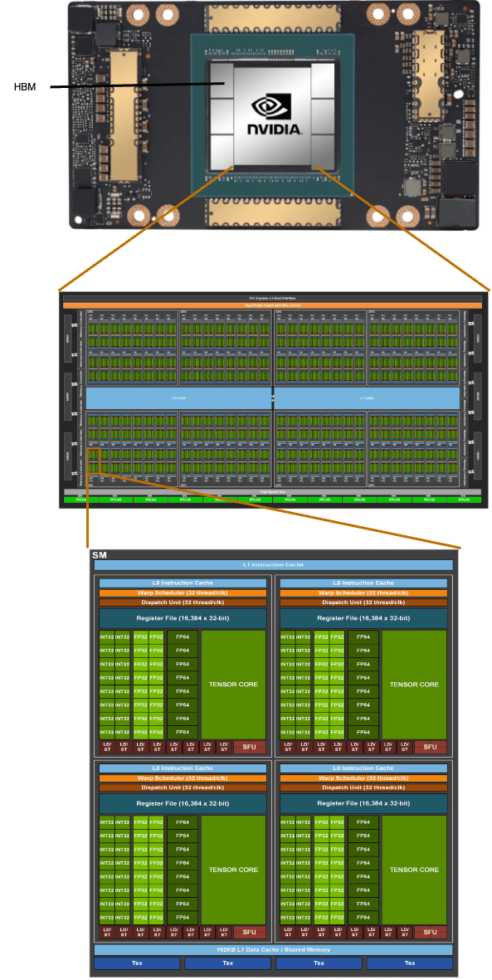Click the SFU block in lower-left partition
492x980 pixels.
[x=250, y=933]
